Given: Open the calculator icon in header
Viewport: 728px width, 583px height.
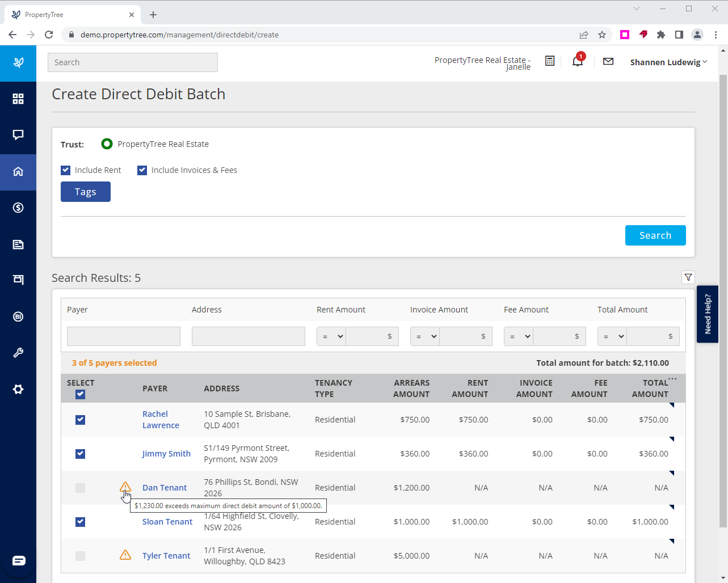Looking at the screenshot, I should (x=549, y=61).
